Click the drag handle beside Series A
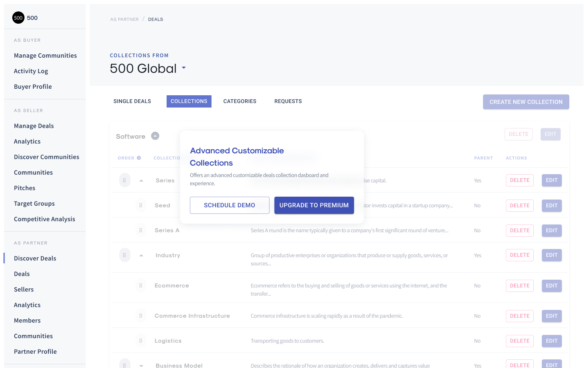 click(140, 230)
